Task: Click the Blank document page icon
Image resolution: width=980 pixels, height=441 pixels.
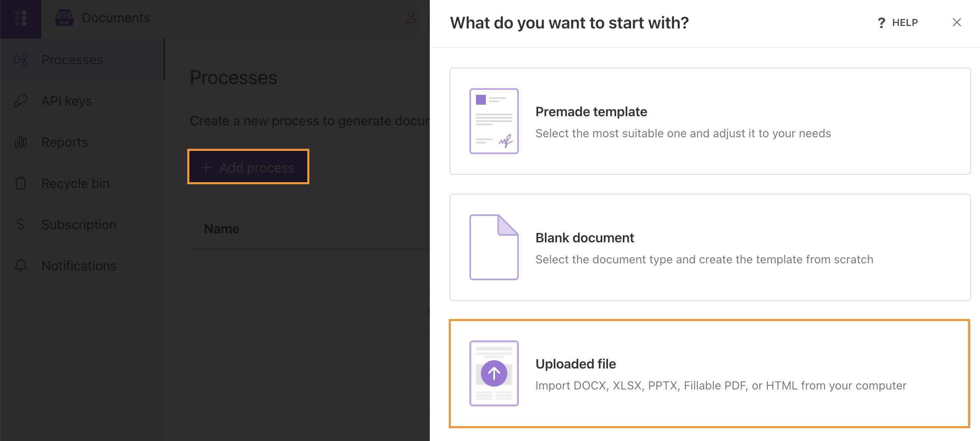Action: coord(494,247)
